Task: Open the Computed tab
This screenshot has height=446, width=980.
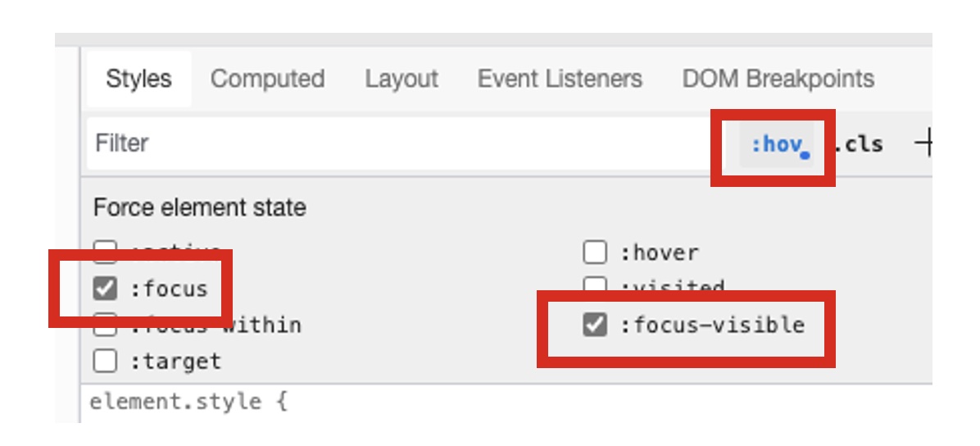Action: click(267, 80)
